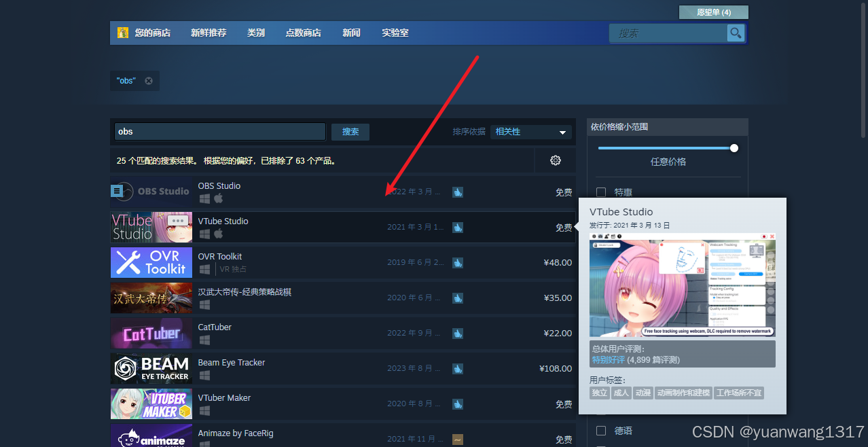Click thumbs-up review icon for VTuber Maker
Viewport: 868px width, 447px height.
point(458,404)
